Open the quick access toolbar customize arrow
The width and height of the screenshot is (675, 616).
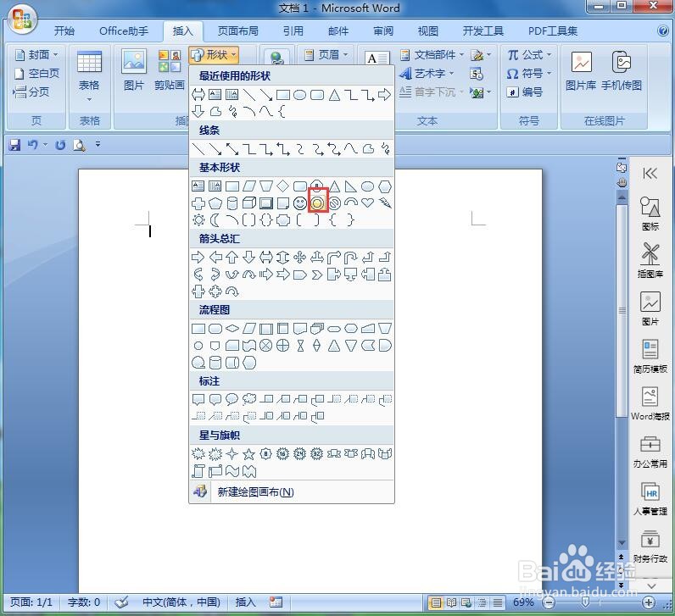tap(98, 145)
